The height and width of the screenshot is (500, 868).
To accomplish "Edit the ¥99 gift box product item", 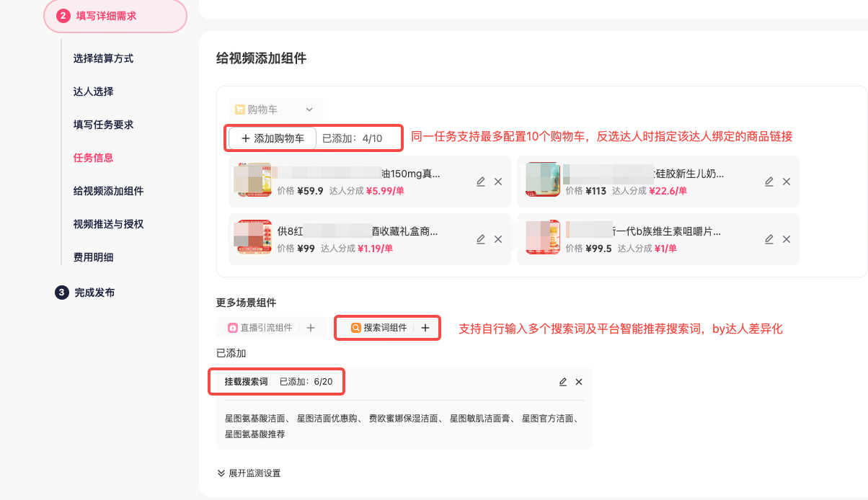I will point(481,239).
